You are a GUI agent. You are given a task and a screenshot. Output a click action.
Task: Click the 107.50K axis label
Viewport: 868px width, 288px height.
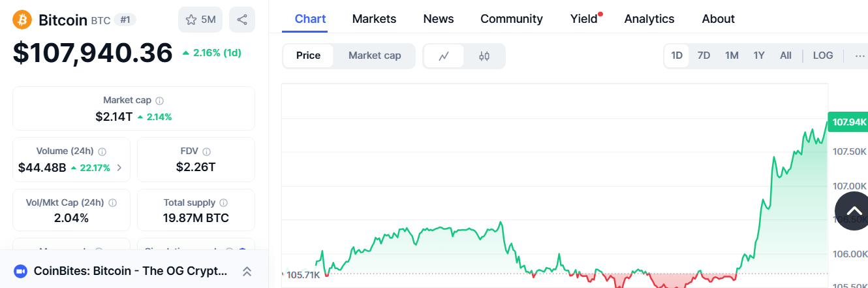pyautogui.click(x=850, y=152)
